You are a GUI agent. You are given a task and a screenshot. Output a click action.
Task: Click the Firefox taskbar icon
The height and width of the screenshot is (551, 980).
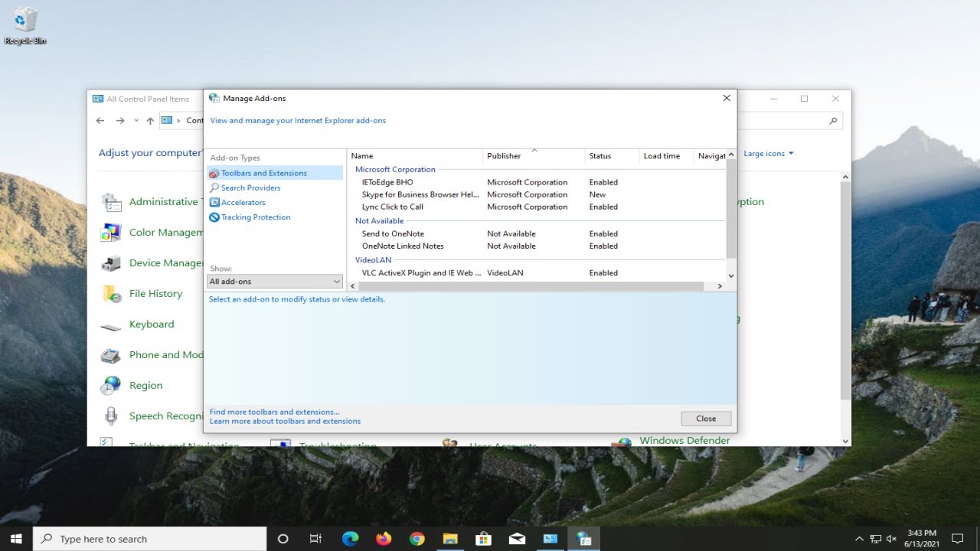(384, 539)
